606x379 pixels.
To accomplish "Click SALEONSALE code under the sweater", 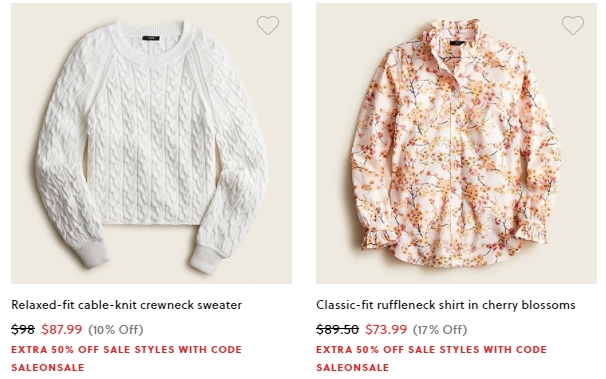I will coord(48,367).
